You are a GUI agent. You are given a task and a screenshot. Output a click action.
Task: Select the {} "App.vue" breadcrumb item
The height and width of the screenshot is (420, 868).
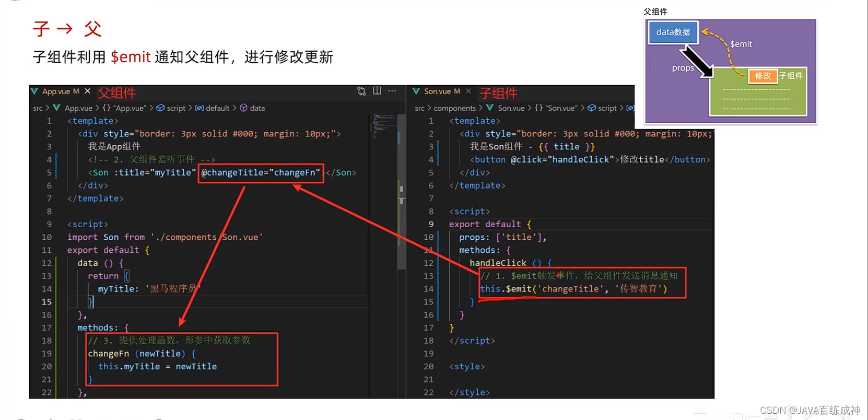(x=124, y=108)
